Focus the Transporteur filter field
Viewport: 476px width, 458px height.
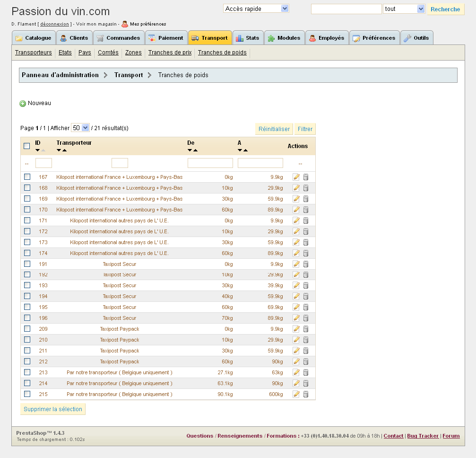tap(120, 163)
